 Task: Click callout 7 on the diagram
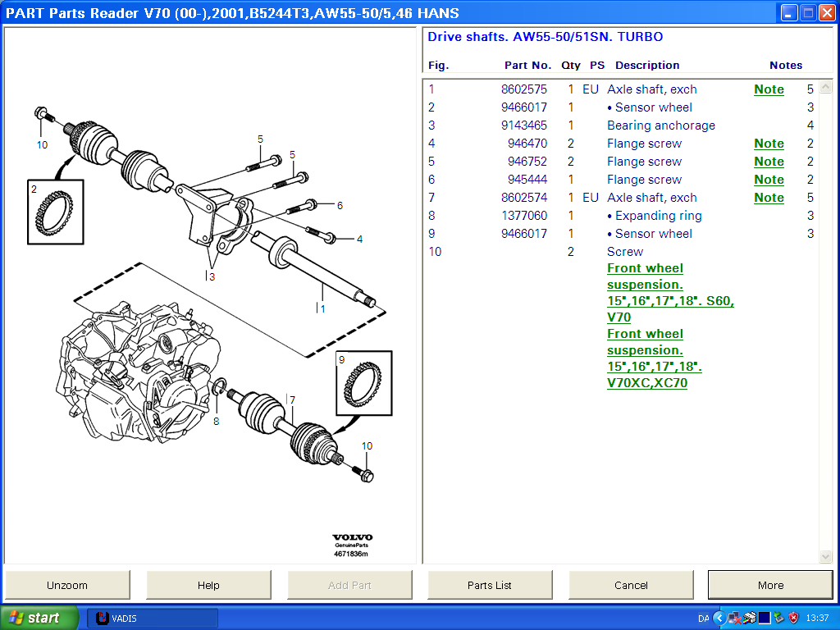(x=293, y=399)
